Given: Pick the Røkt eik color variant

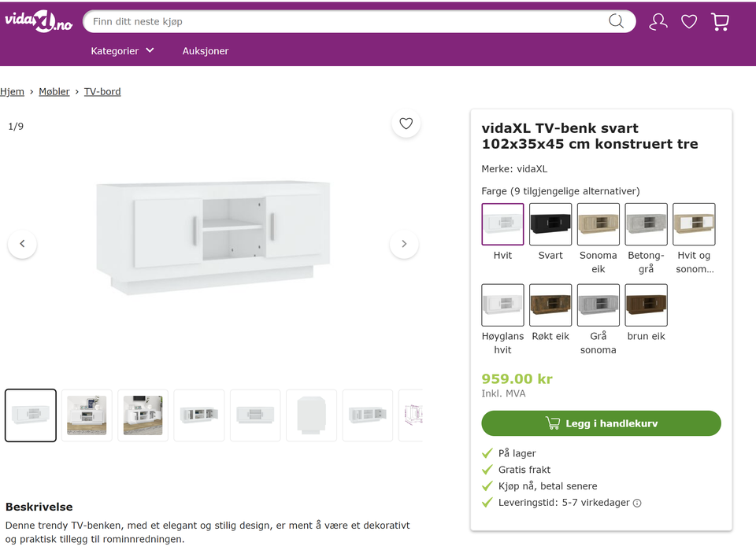Looking at the screenshot, I should (550, 305).
